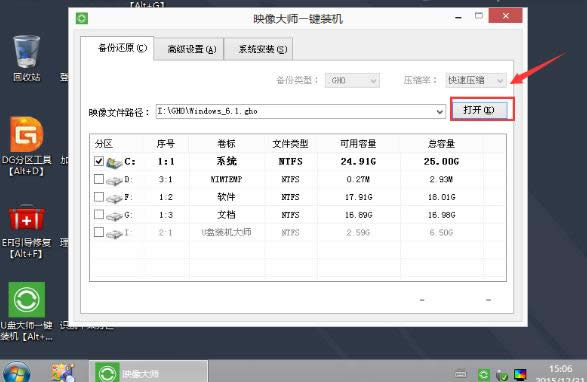Click the colorful monitor tray icon
The image size is (587, 382).
click(520, 374)
